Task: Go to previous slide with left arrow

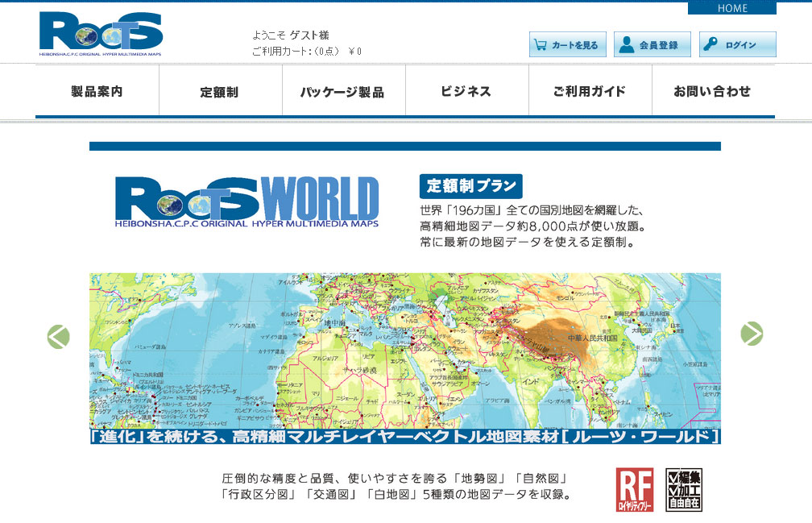Action: tap(59, 337)
